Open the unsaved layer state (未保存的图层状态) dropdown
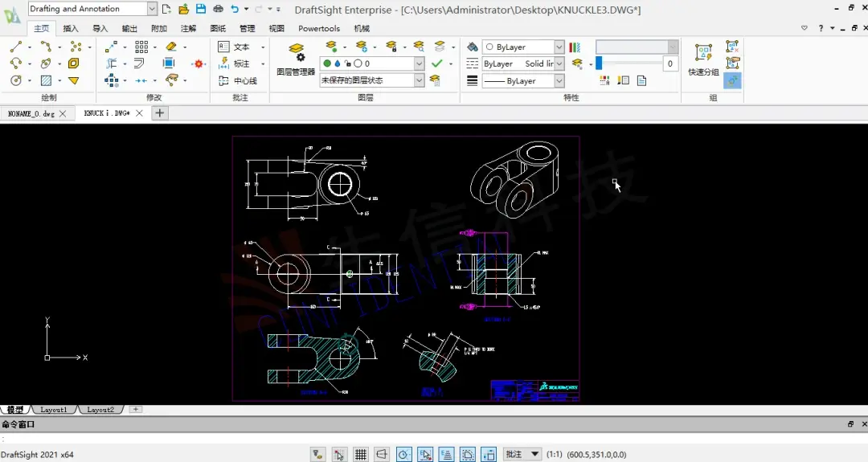This screenshot has width=868, height=462. 371,80
